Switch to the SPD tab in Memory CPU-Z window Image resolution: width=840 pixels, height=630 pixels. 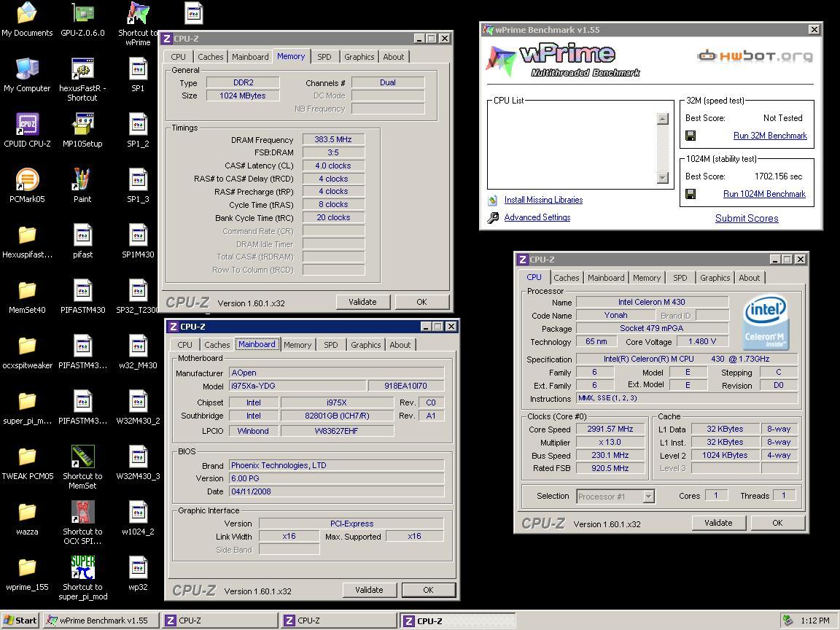[324, 57]
